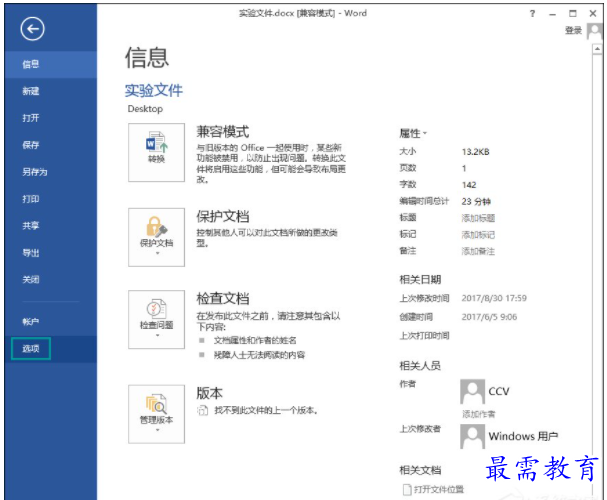Open the 选项 (Options) menu item

point(51,349)
